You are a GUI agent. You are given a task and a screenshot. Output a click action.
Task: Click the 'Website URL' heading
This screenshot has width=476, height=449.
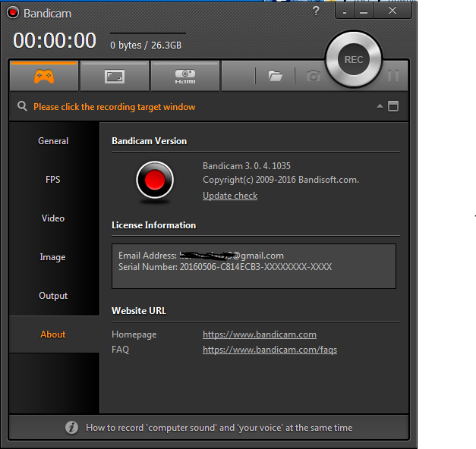[x=139, y=311]
